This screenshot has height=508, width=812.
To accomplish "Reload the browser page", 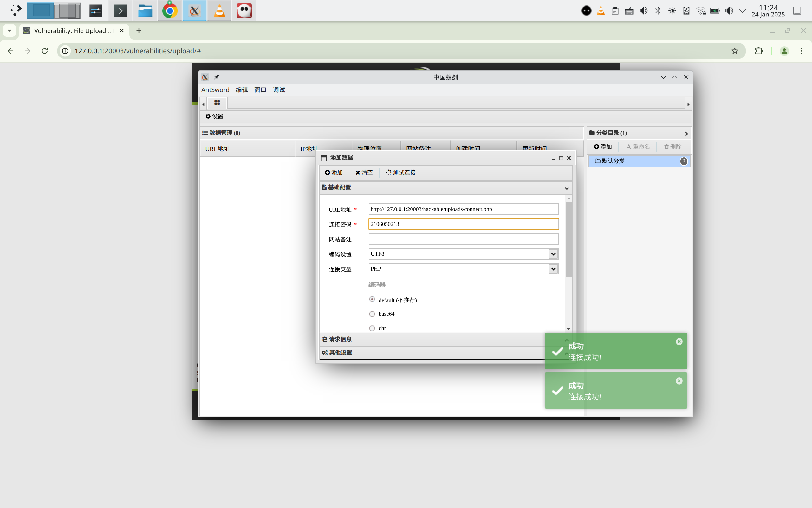I will click(45, 51).
